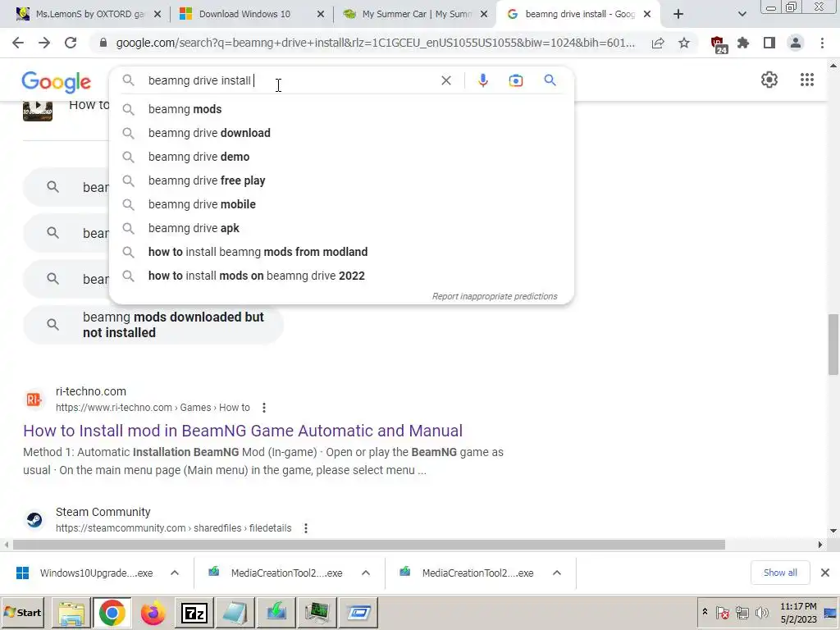Click the Google logo
The height and width of the screenshot is (630, 840).
point(57,82)
